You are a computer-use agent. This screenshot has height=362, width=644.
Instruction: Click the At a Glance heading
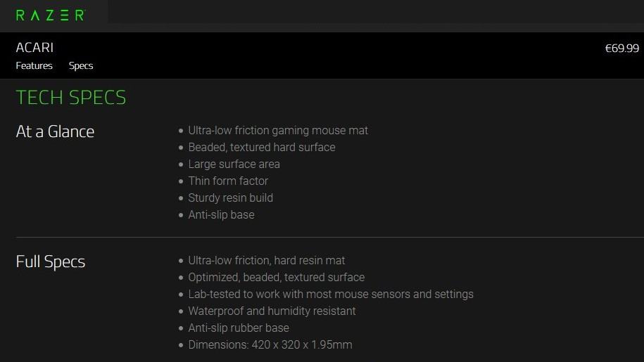point(55,131)
